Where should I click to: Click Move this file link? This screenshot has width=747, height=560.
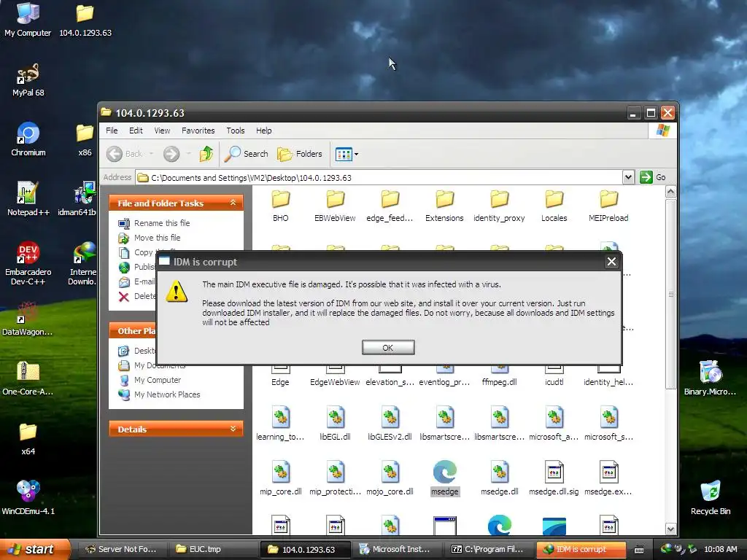158,238
